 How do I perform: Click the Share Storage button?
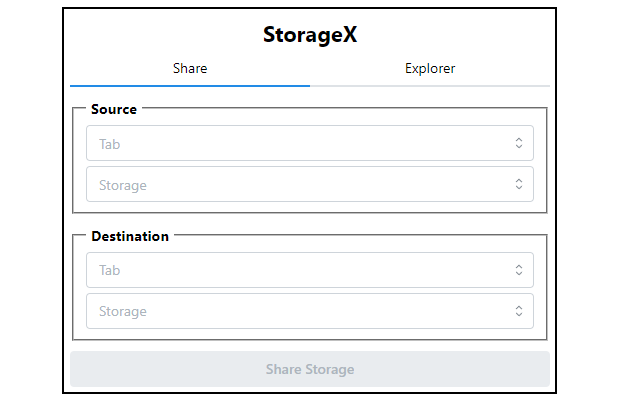click(310, 369)
